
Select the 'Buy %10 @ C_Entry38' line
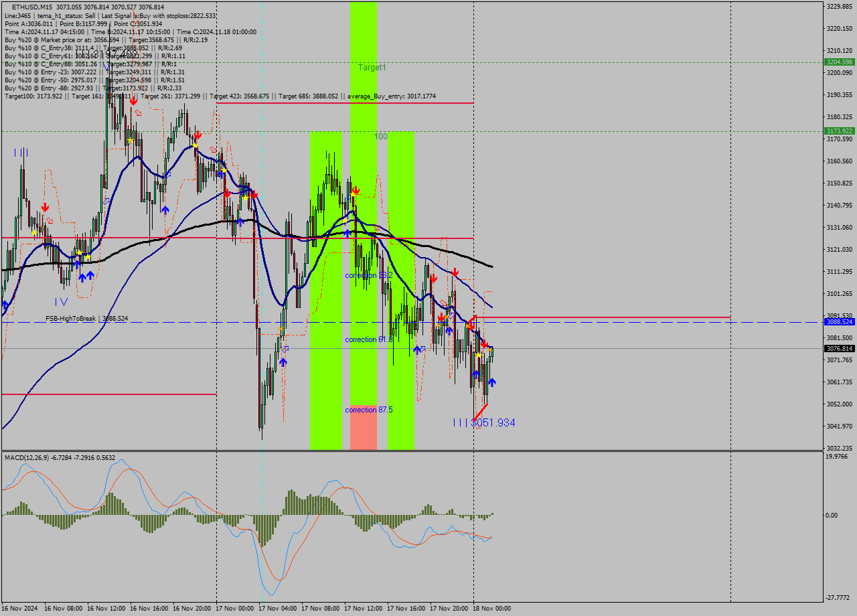[93, 48]
